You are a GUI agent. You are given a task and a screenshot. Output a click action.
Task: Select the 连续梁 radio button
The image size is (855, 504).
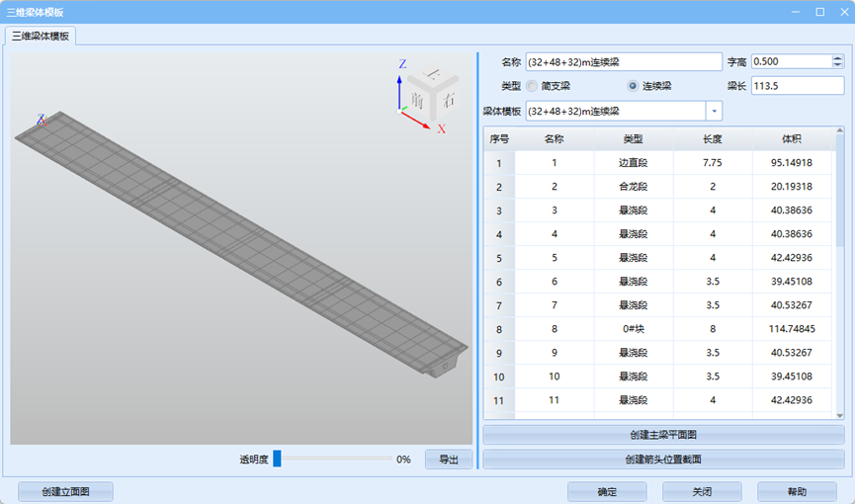click(633, 86)
